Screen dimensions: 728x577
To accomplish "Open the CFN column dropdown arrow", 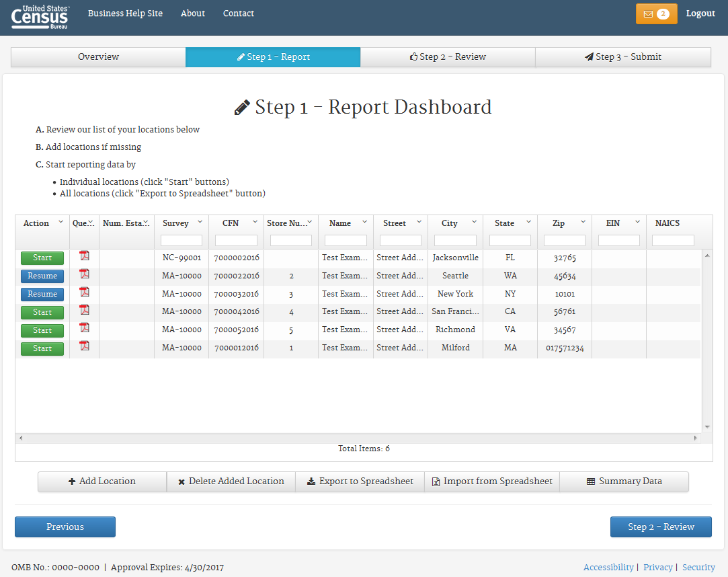I will [255, 222].
